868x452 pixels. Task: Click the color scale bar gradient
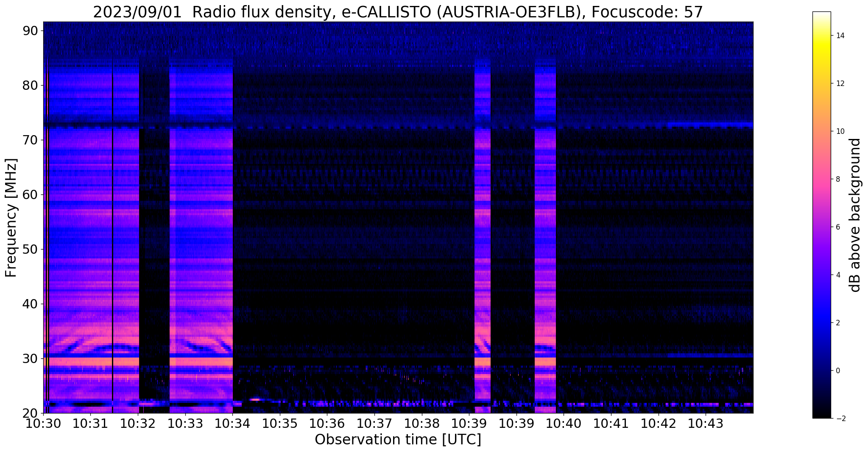point(821,215)
